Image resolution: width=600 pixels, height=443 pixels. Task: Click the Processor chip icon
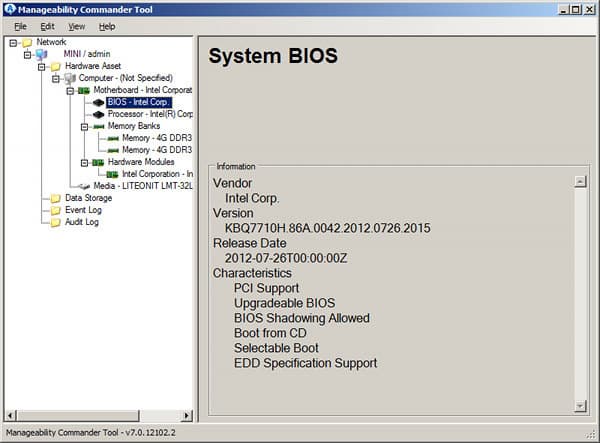point(98,114)
